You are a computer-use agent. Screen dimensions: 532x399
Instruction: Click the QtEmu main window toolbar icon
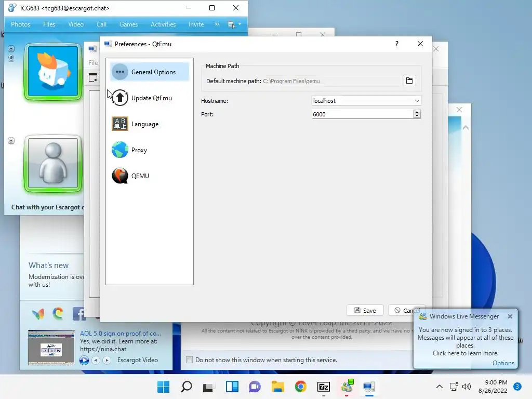93,77
